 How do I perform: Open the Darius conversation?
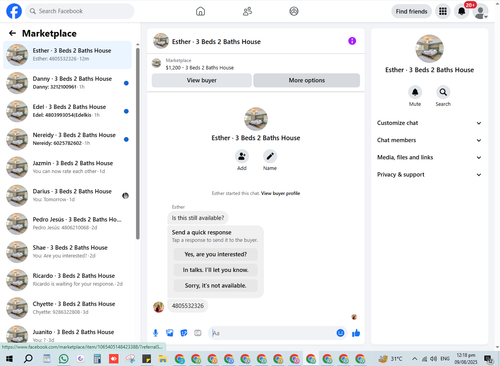(x=68, y=196)
